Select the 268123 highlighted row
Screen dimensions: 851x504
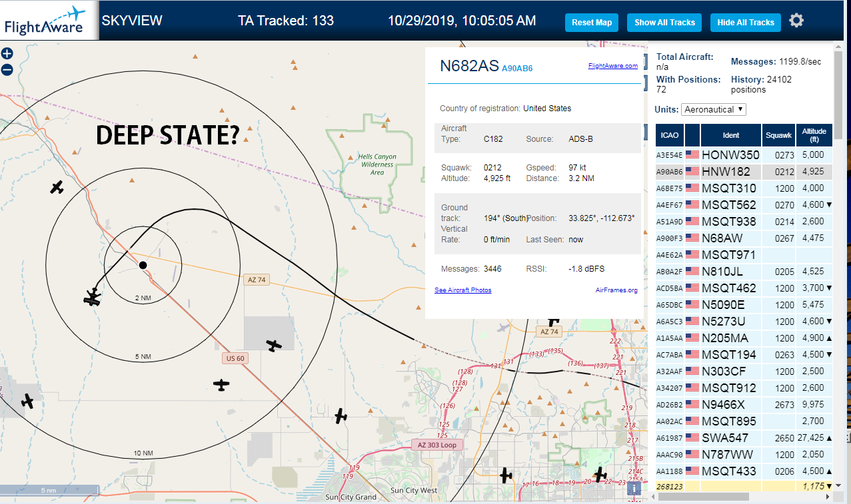pos(744,486)
